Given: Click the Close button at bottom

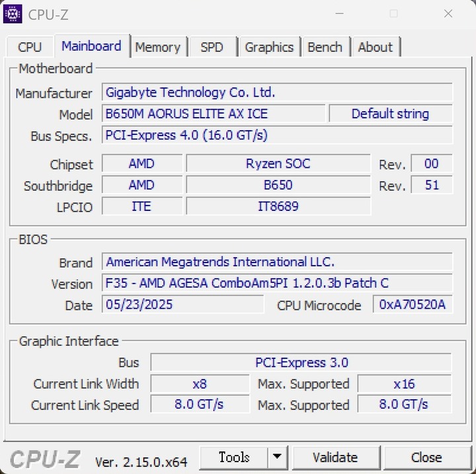Looking at the screenshot, I should [426, 457].
